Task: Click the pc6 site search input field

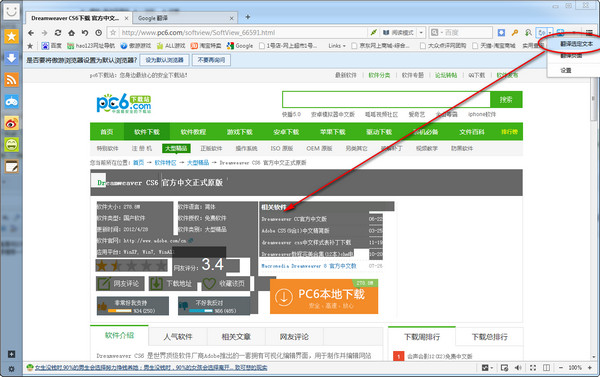Action: (x=386, y=100)
